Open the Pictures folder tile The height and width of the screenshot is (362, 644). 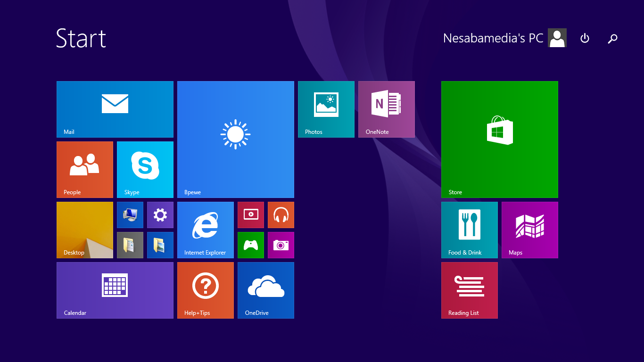[x=160, y=245]
